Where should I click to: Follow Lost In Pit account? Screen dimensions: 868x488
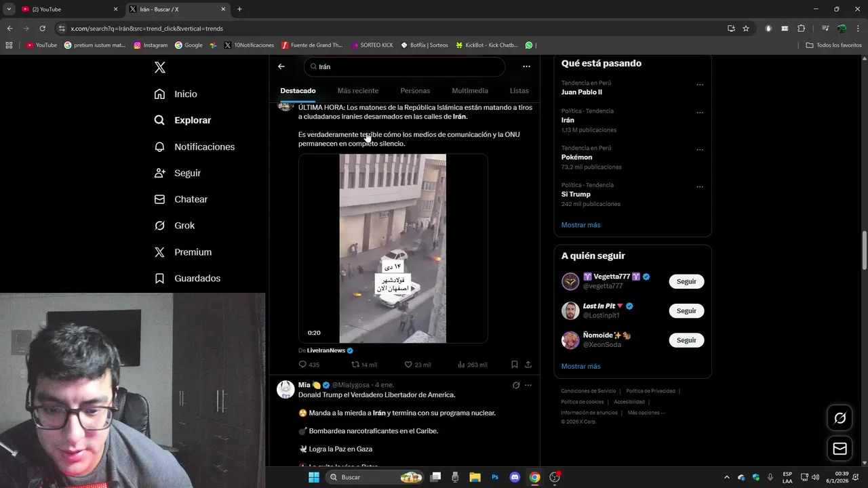pyautogui.click(x=686, y=310)
